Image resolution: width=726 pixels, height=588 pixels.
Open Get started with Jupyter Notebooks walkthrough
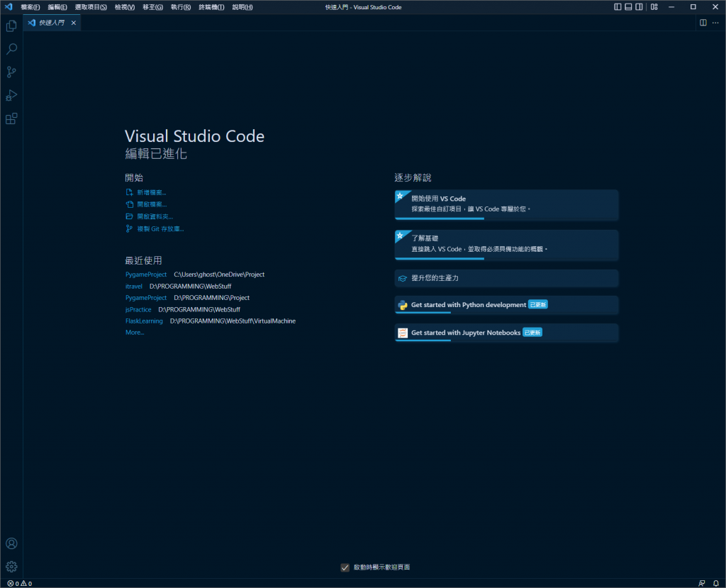pyautogui.click(x=506, y=333)
